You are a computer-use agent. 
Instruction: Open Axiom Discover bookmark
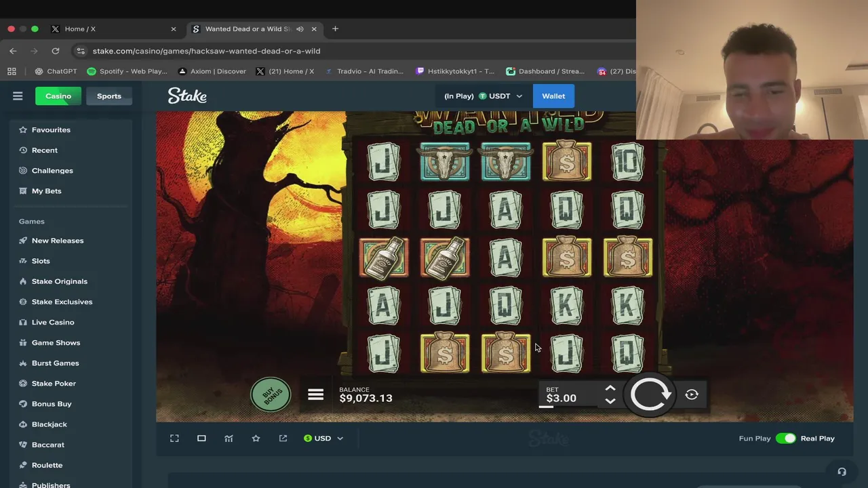coord(212,71)
